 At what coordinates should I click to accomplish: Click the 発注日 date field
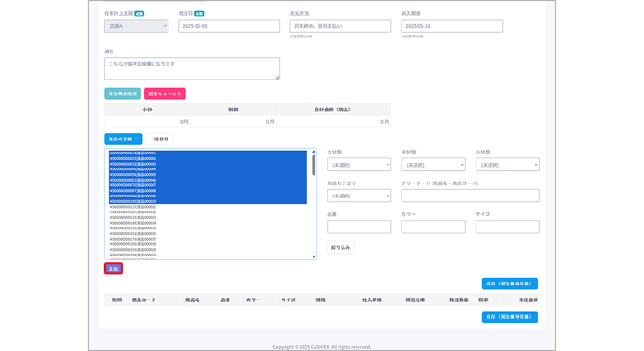click(228, 26)
